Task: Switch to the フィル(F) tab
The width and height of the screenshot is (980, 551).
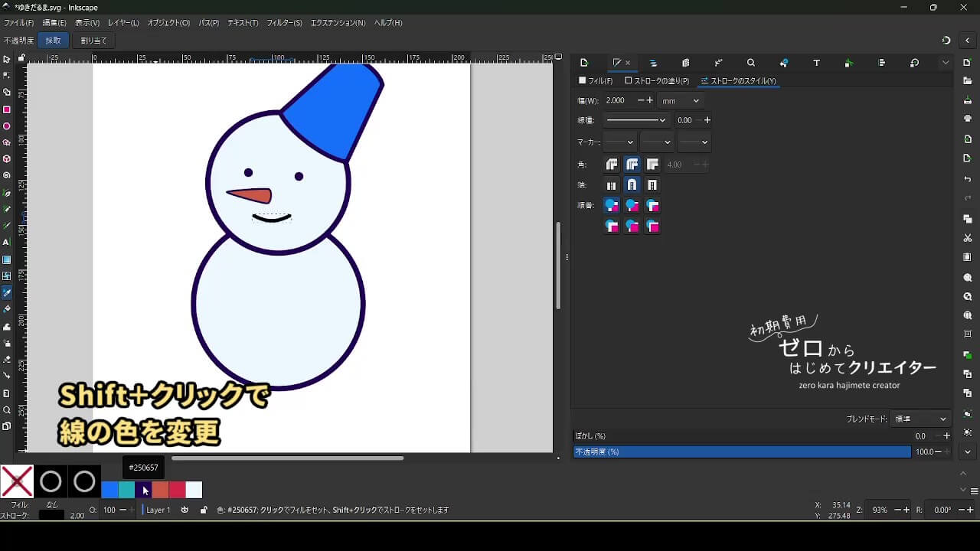Action: coord(596,80)
